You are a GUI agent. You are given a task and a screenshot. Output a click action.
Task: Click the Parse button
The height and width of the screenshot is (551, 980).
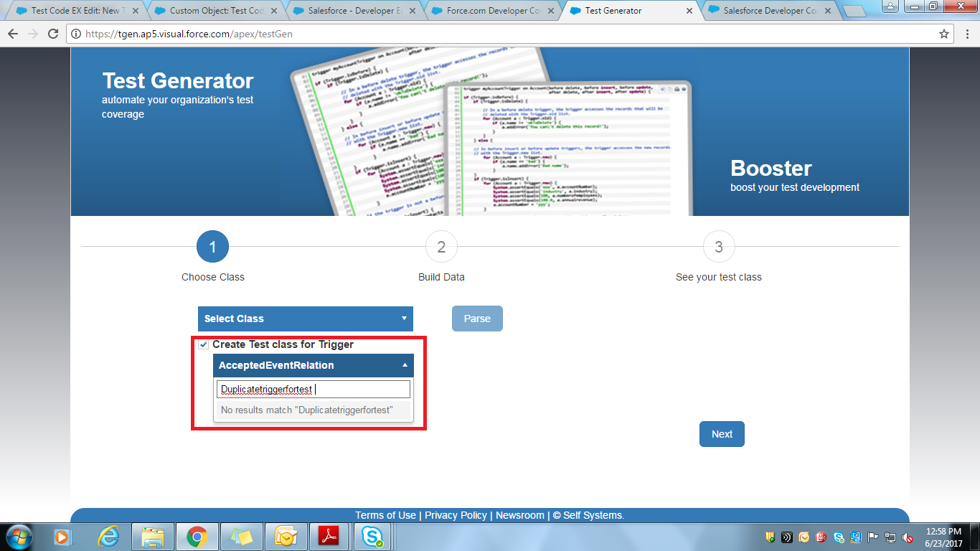click(x=477, y=319)
